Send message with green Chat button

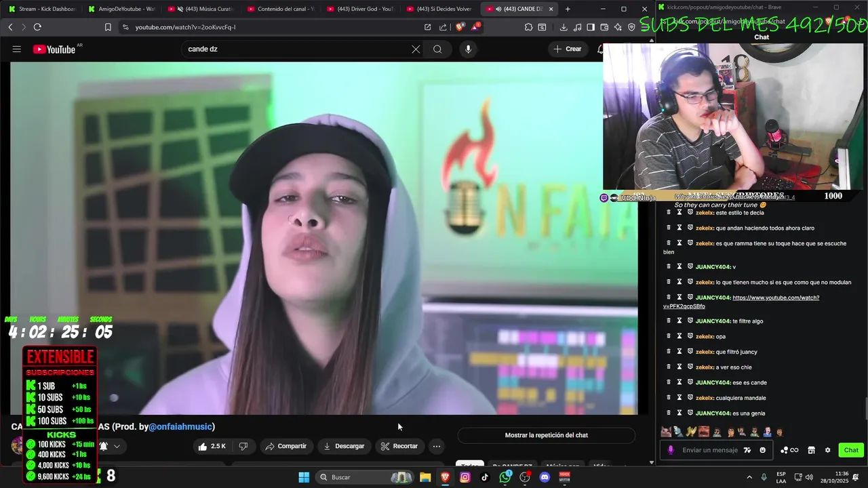coord(851,450)
